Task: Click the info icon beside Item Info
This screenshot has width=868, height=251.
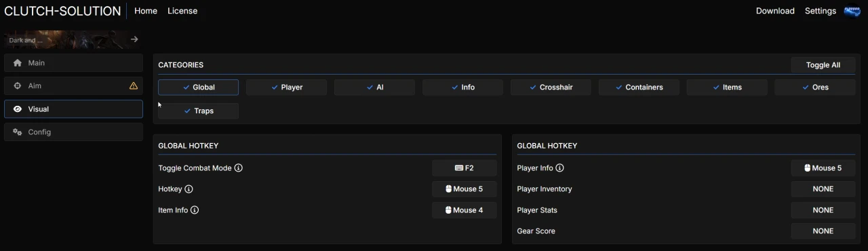Action: [195, 210]
